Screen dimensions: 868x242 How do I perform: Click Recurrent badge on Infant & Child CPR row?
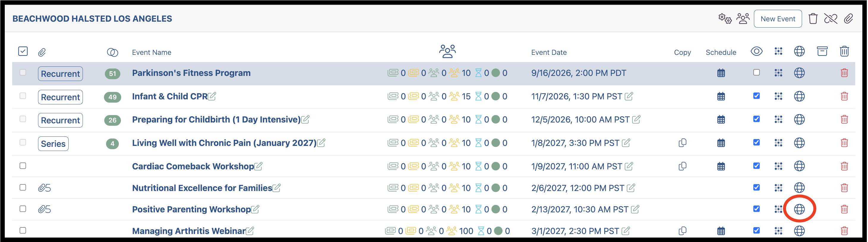(60, 97)
